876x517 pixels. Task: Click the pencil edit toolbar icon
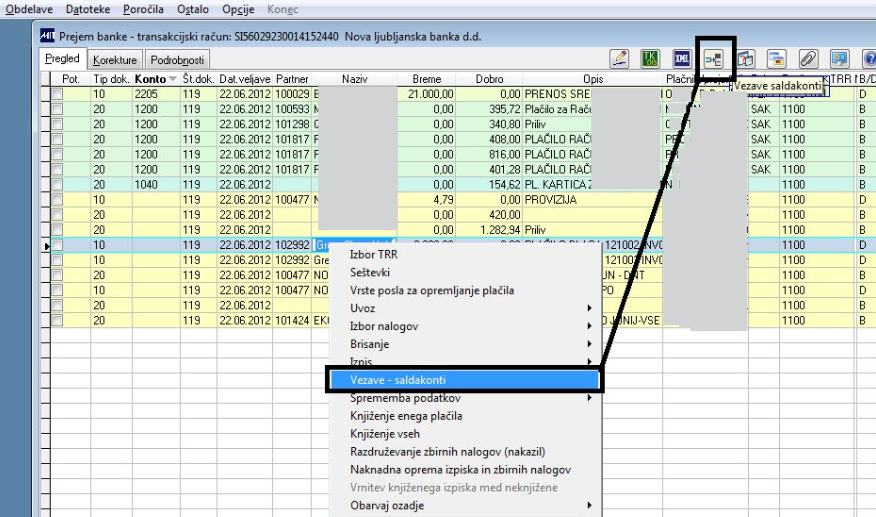[619, 59]
